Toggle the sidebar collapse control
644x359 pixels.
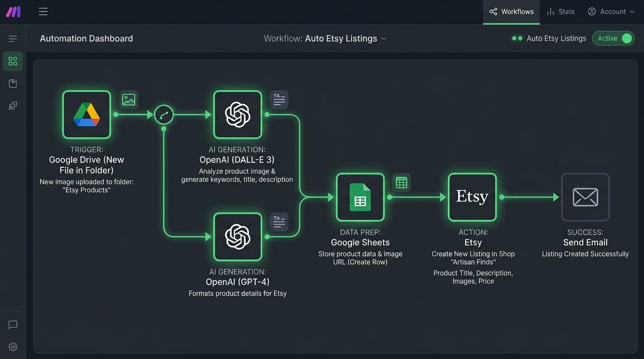[13, 38]
